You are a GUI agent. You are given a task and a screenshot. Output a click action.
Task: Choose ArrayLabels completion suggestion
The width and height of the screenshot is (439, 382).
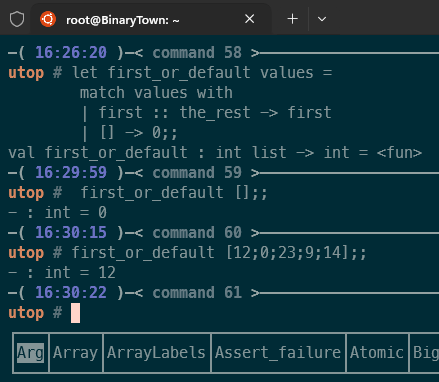point(156,353)
